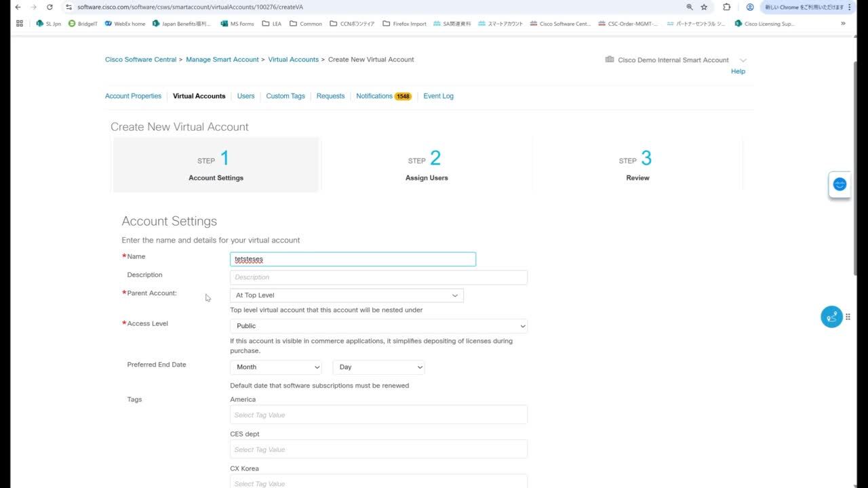Open the Cisco Software Cent... bookmark

pos(560,23)
